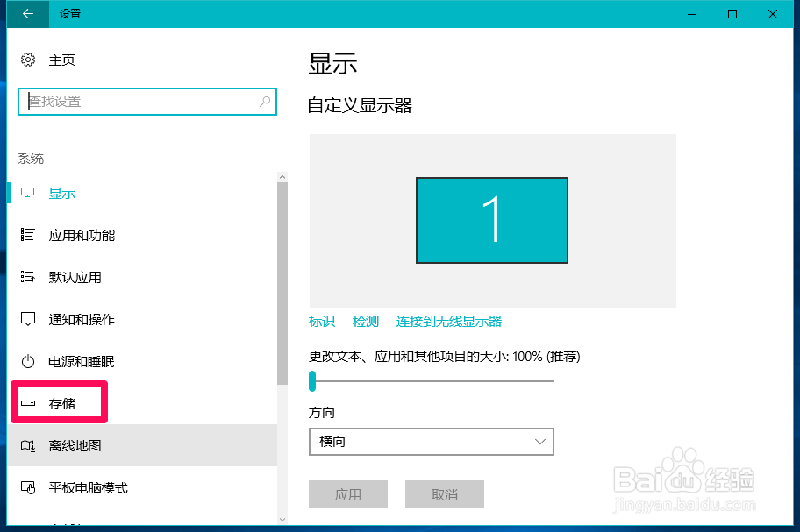Minimize the 设置 window
This screenshot has height=532, width=800.
(692, 14)
